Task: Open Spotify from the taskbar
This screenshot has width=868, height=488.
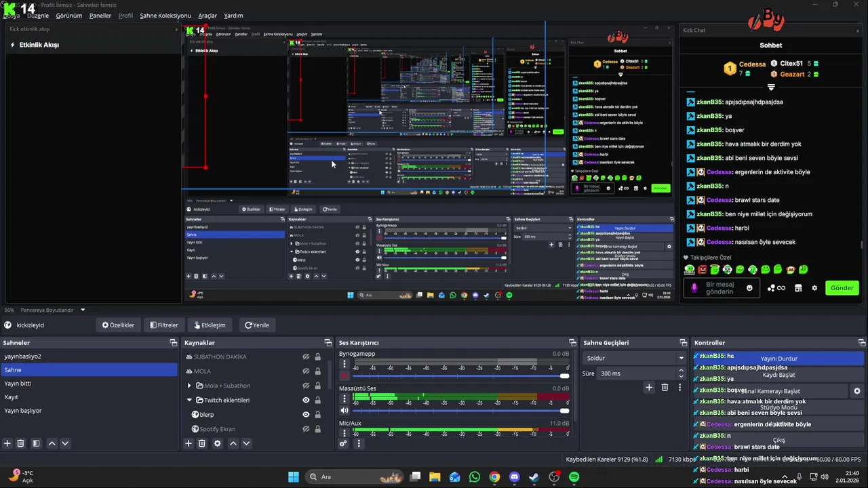Action: (x=574, y=477)
